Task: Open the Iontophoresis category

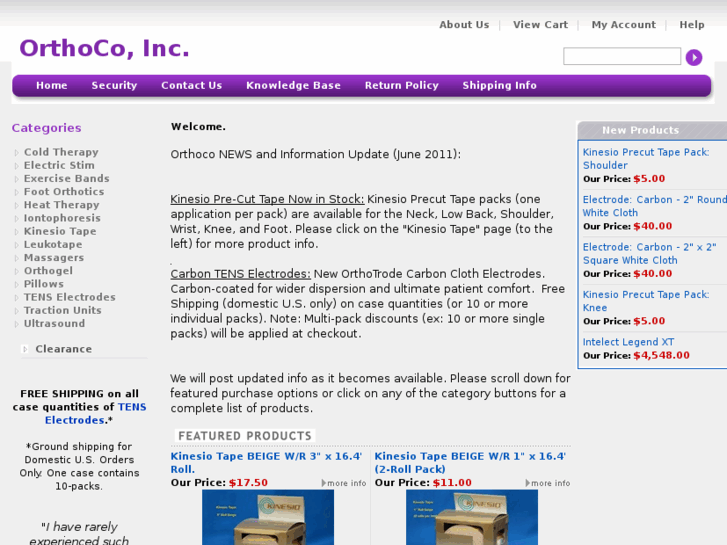Action: click(62, 218)
